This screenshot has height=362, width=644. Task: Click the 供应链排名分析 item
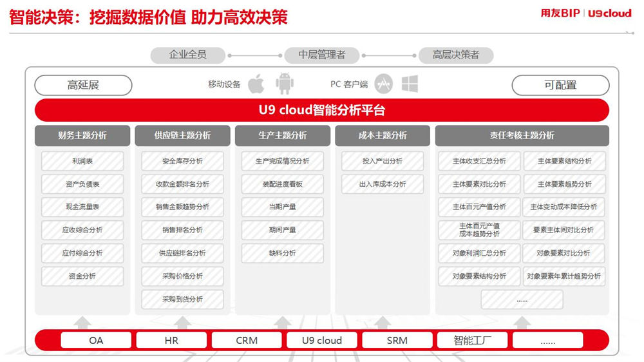(183, 253)
